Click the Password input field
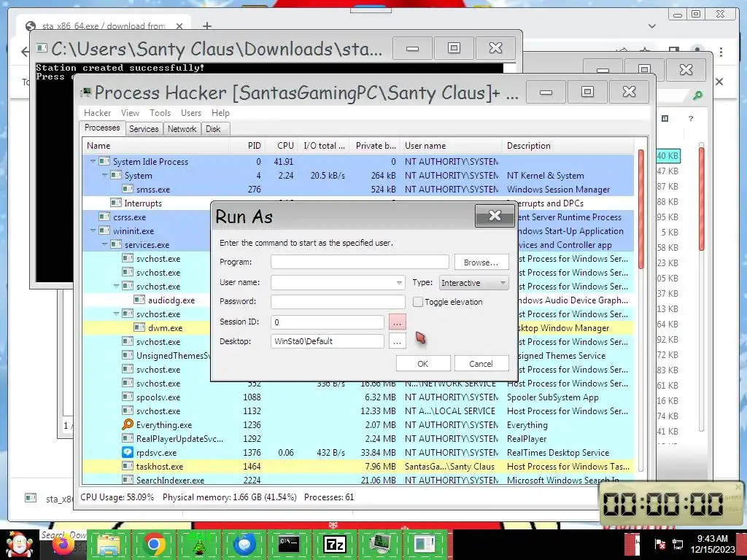Viewport: 747px width, 560px height. pyautogui.click(x=338, y=301)
